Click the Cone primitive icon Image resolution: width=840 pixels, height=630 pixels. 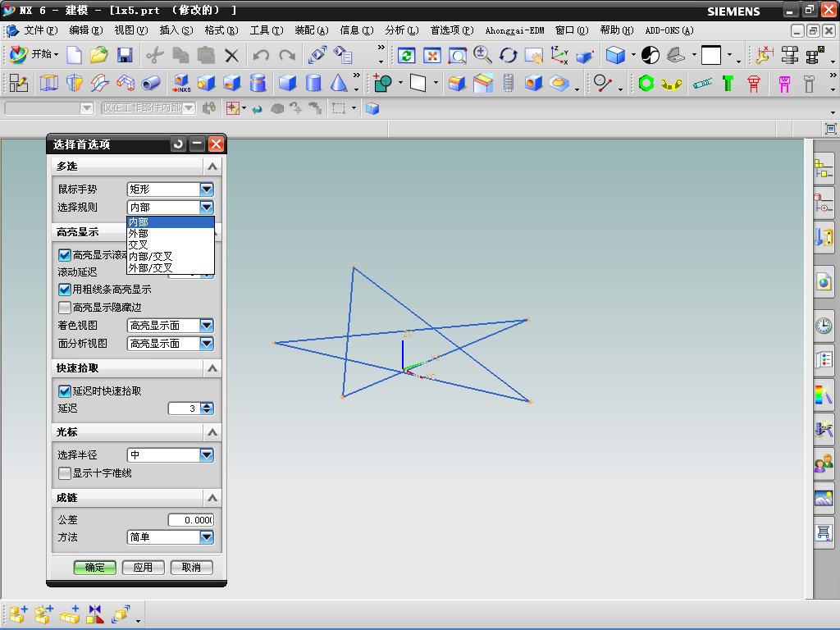pos(339,83)
